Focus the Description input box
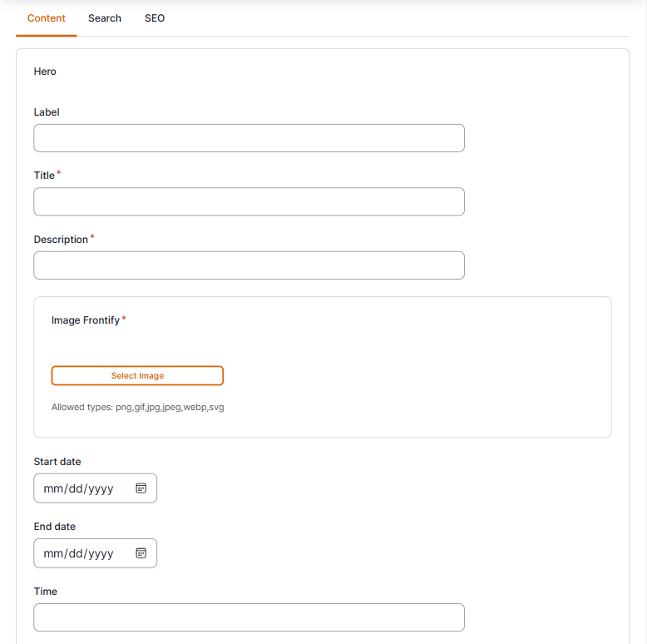 click(x=249, y=265)
